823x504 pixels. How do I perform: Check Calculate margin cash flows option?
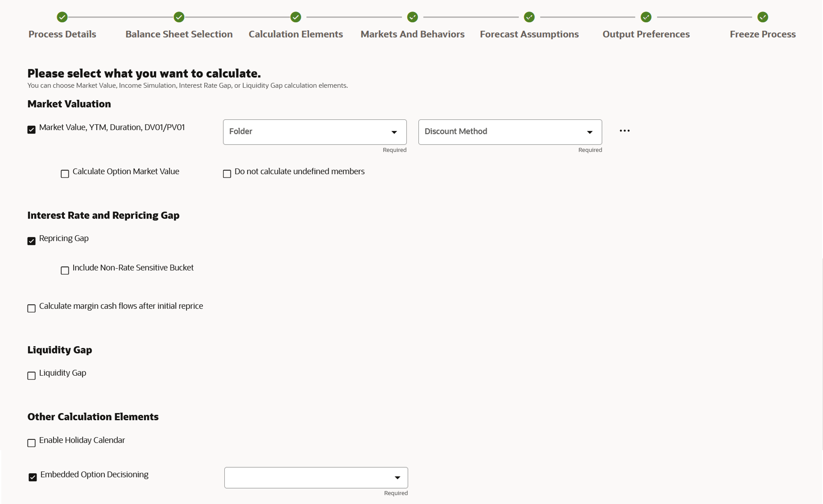pyautogui.click(x=32, y=308)
